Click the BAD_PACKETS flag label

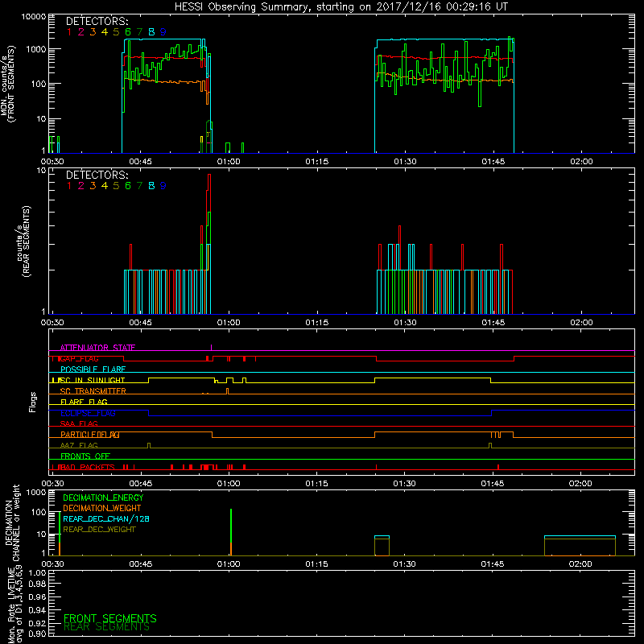tap(88, 467)
